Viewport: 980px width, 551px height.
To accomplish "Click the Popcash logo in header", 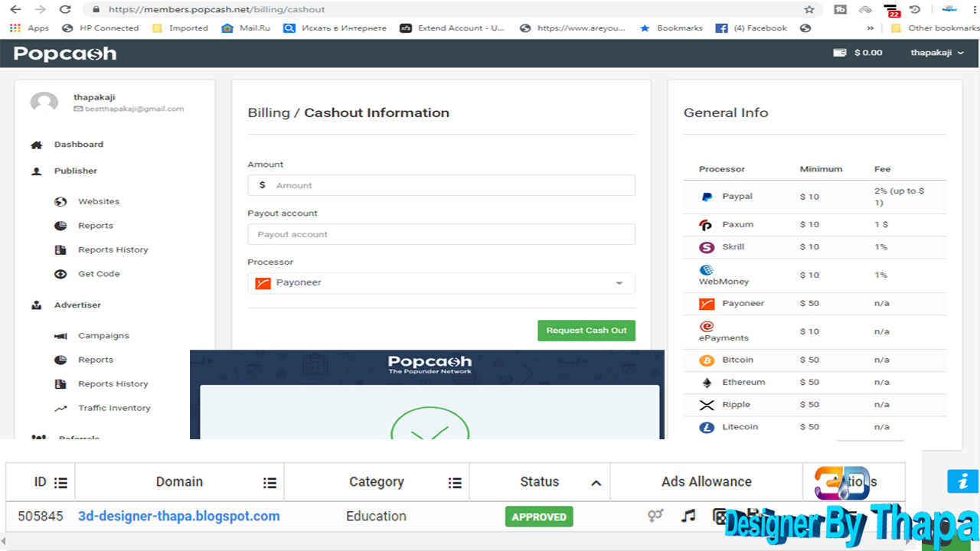I will [65, 53].
